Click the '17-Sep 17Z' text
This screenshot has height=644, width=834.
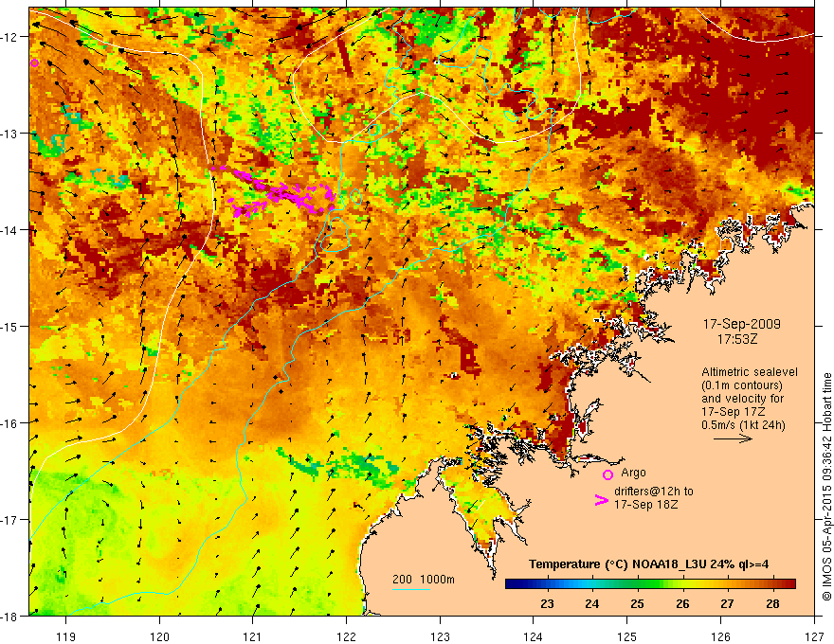[735, 412]
